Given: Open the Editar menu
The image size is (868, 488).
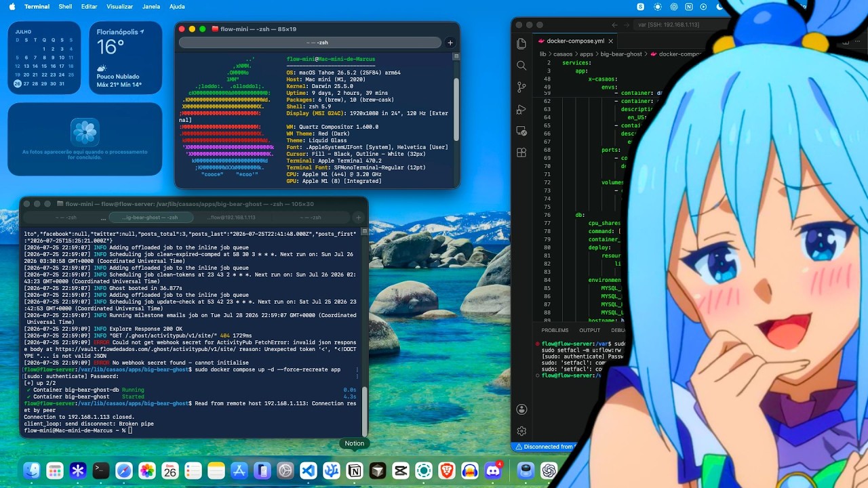Looking at the screenshot, I should (x=89, y=7).
